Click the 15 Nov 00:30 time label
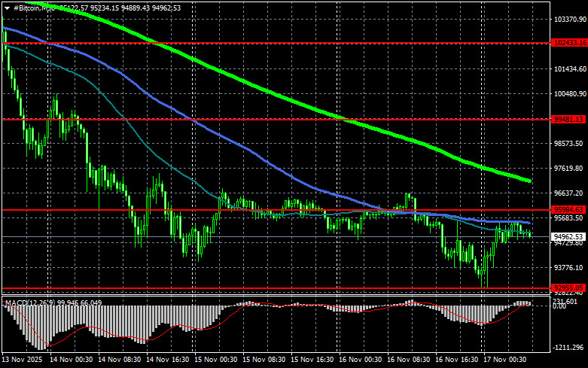This screenshot has height=368, width=588. pyautogui.click(x=215, y=361)
